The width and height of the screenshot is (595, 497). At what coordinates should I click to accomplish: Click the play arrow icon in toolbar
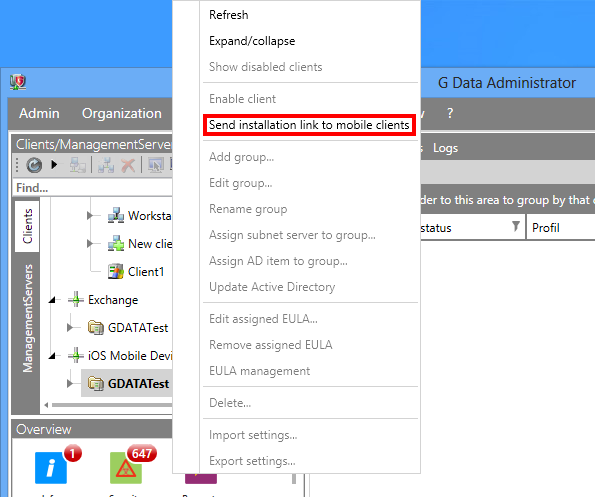point(54,165)
